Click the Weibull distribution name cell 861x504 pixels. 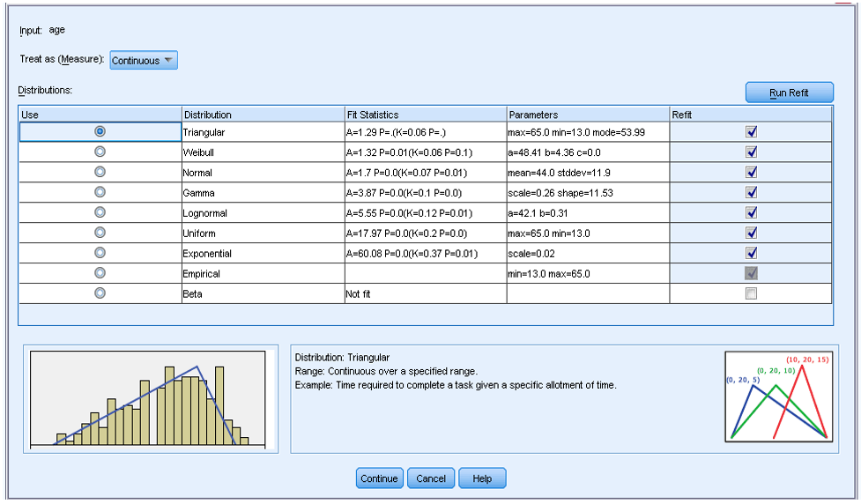click(x=263, y=152)
